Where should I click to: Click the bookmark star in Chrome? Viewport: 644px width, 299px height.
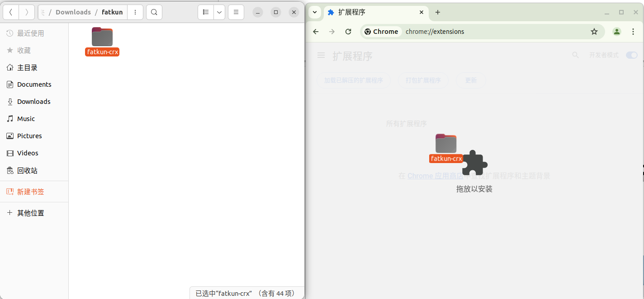coord(594,32)
